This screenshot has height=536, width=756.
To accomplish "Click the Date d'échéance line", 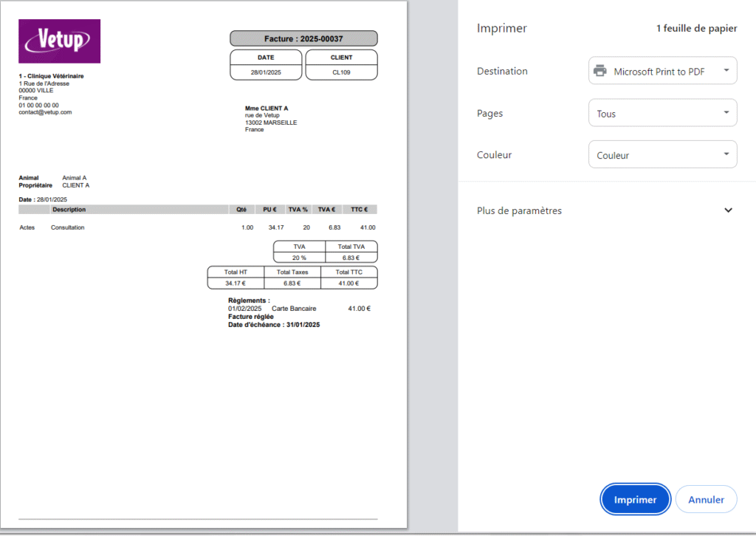I will [x=274, y=325].
